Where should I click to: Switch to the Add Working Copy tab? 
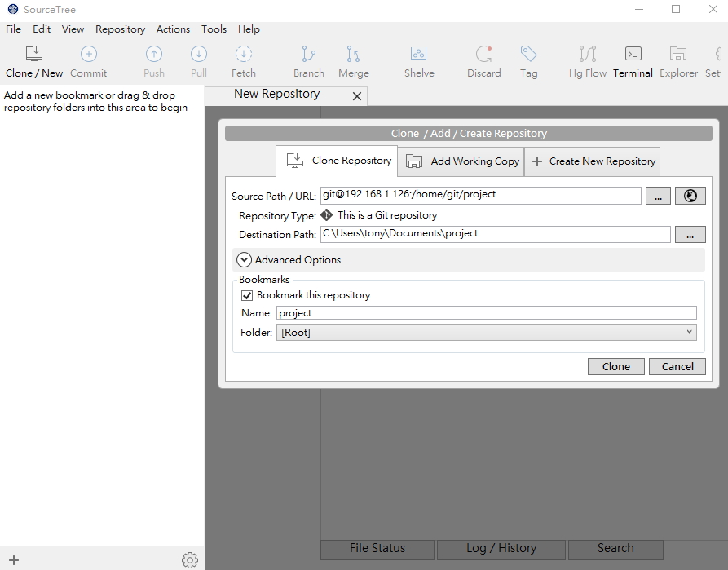(x=461, y=161)
